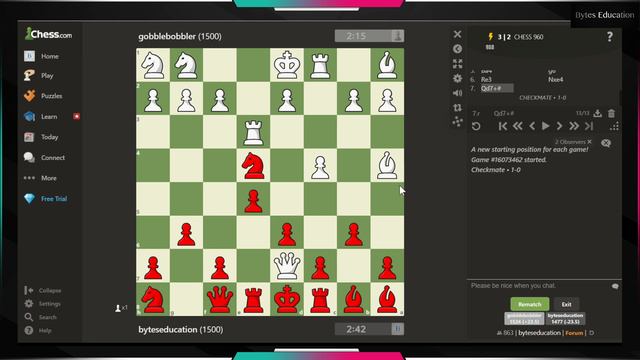This screenshot has width=640, height=360.
Task: Open Search in the sidebar
Action: [40, 317]
